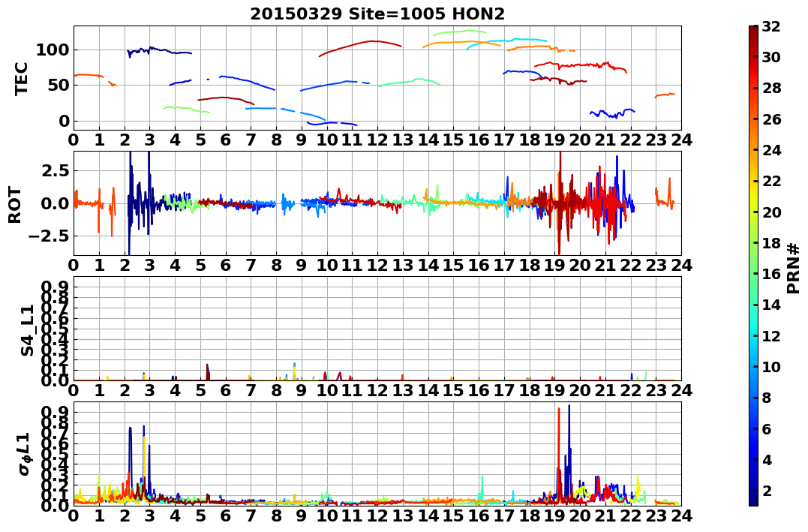Viewport: 808px width, 532px height.
Task: Click hour 12 tick label under TEC panel
Action: [377, 139]
